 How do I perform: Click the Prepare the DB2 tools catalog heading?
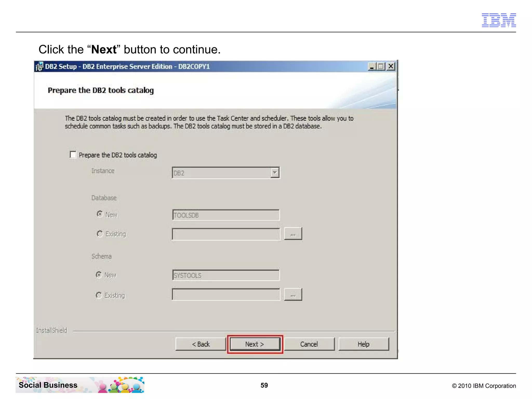pos(101,90)
